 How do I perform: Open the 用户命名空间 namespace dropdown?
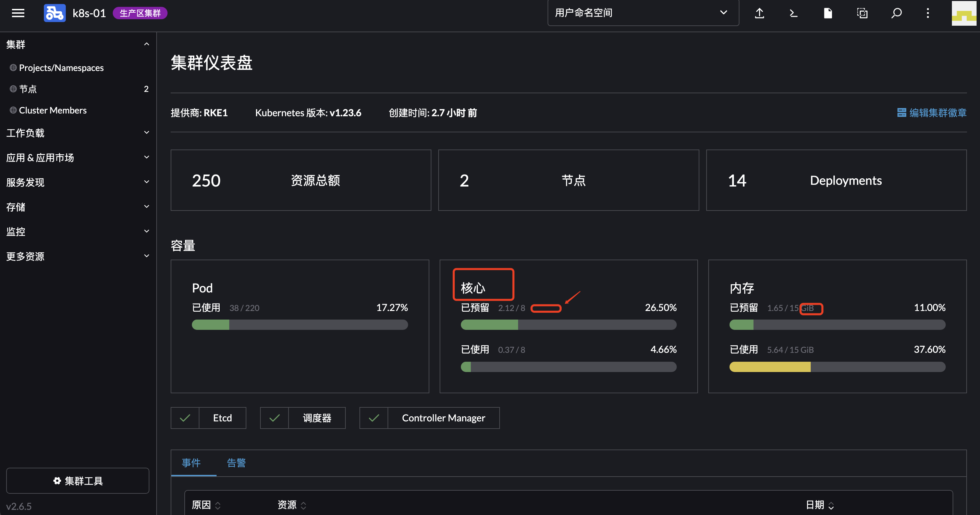tap(643, 13)
